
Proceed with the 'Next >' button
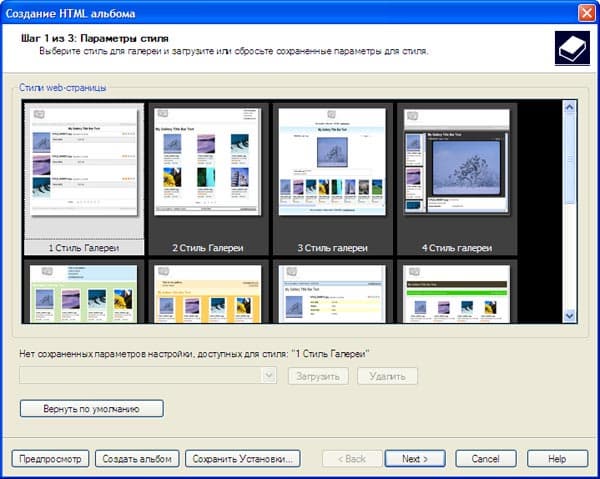[415, 459]
